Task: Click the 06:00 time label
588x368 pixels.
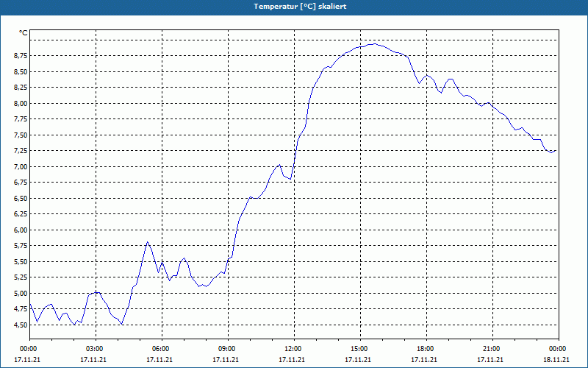Action: pyautogui.click(x=161, y=349)
